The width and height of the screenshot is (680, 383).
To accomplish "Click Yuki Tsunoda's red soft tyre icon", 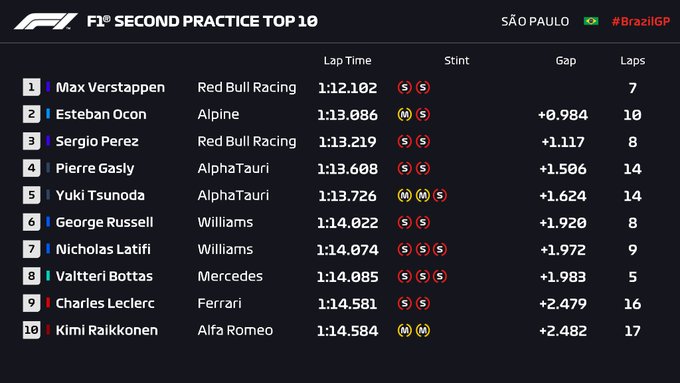I will coord(440,196).
